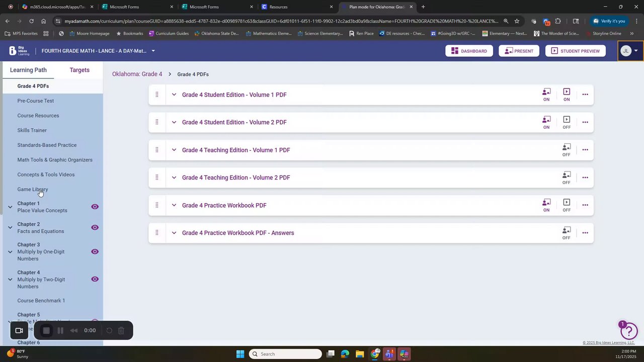Grab drag handle of Student Edition Volume 2
Screen dimensions: 644x362
coord(157,122)
